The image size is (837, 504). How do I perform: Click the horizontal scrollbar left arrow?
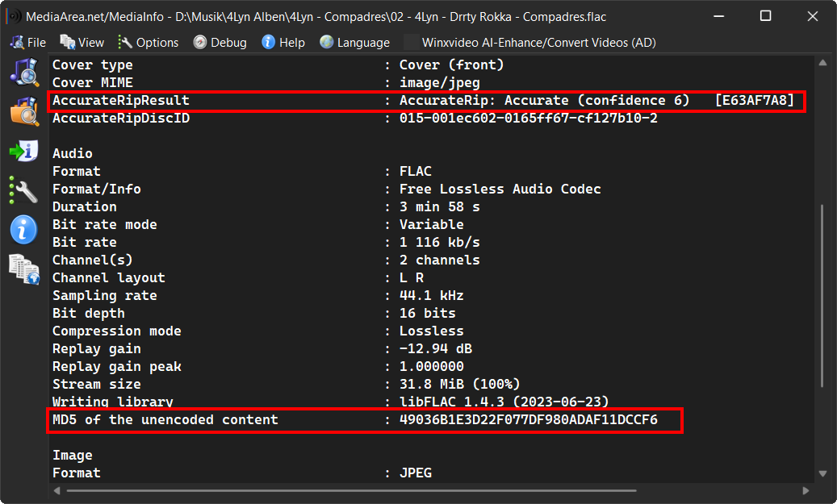pos(56,490)
